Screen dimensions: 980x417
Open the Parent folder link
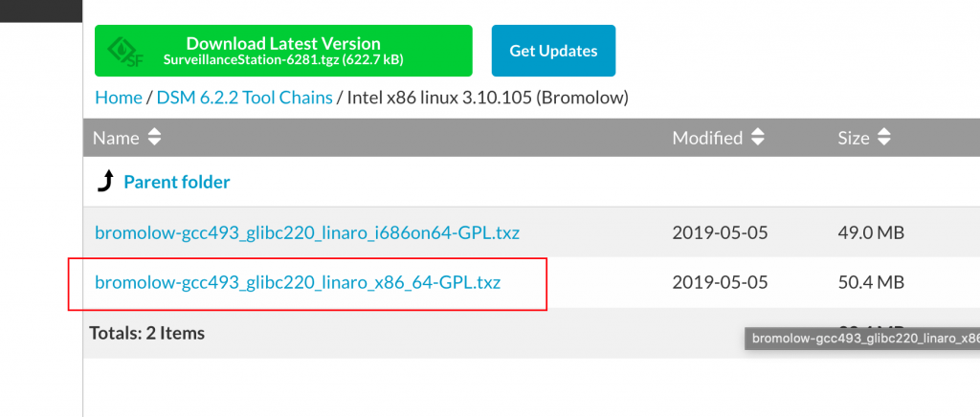(177, 183)
